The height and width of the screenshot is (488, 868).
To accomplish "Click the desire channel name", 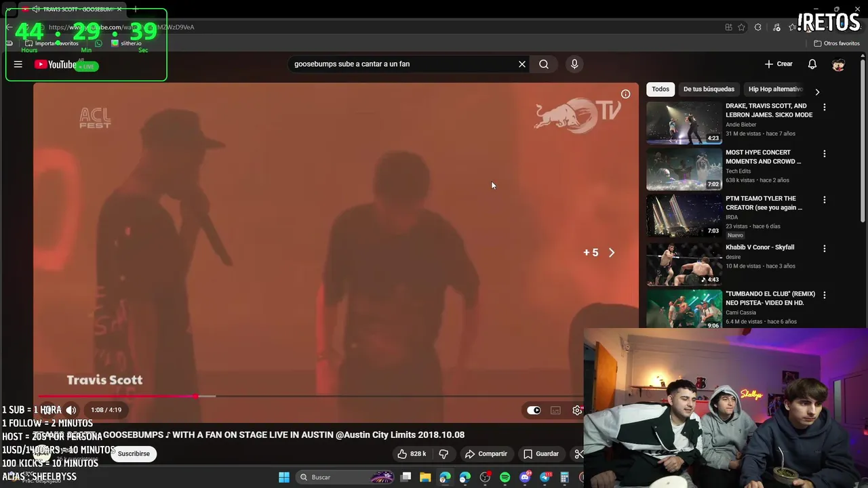I will [733, 258].
